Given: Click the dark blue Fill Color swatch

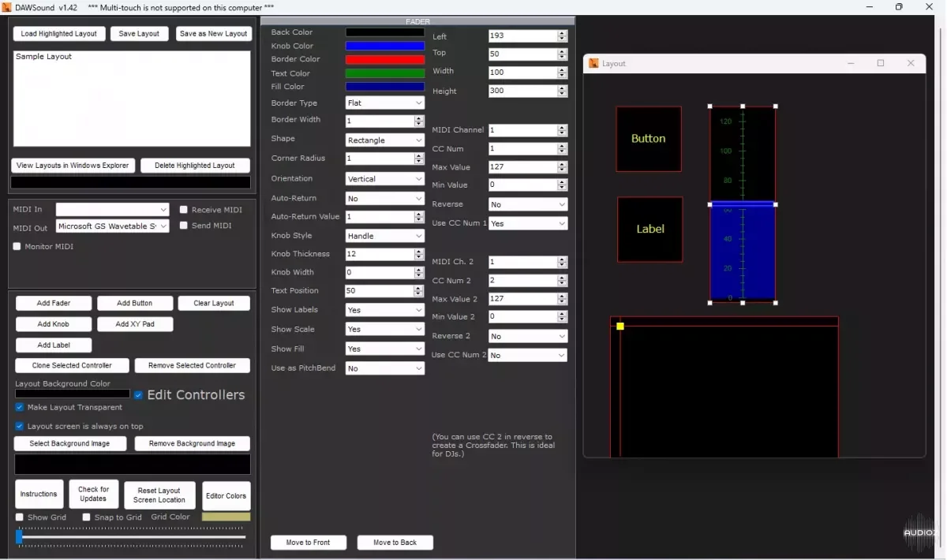Looking at the screenshot, I should (x=385, y=87).
